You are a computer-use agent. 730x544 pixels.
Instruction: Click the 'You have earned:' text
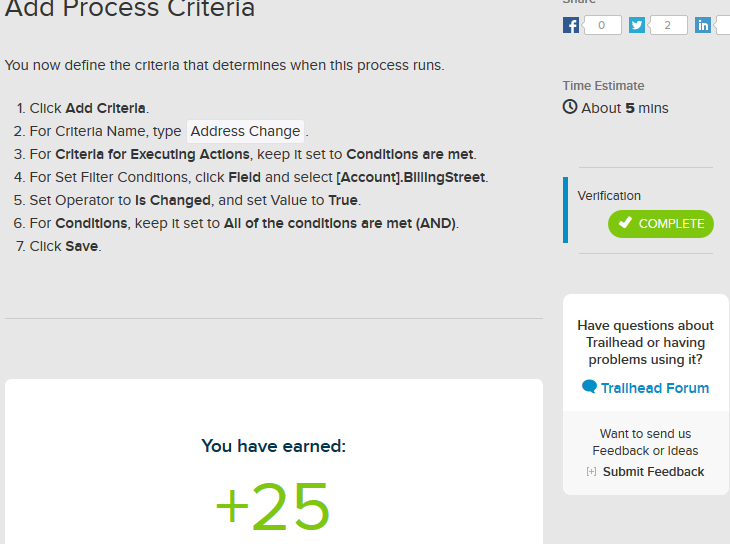(x=273, y=446)
